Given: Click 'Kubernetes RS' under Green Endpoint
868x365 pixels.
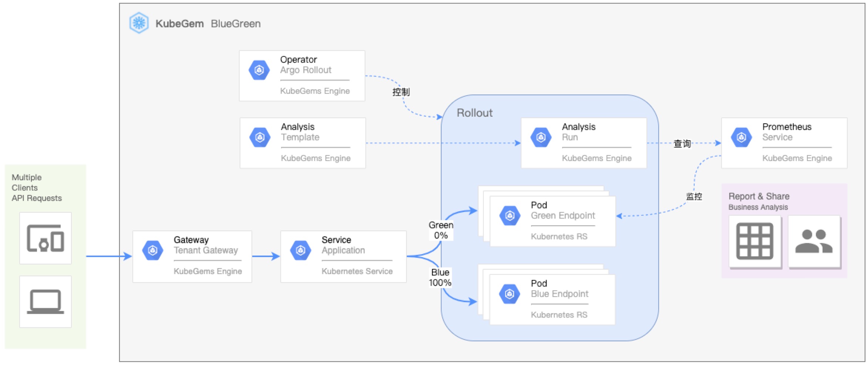Looking at the screenshot, I should (x=559, y=236).
